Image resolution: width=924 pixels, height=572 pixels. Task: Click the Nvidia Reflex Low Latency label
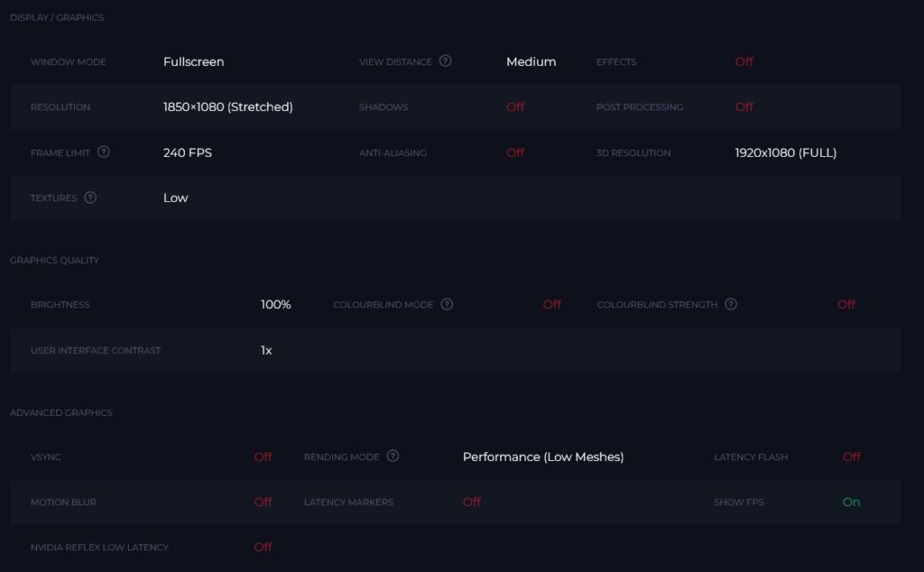pos(99,548)
